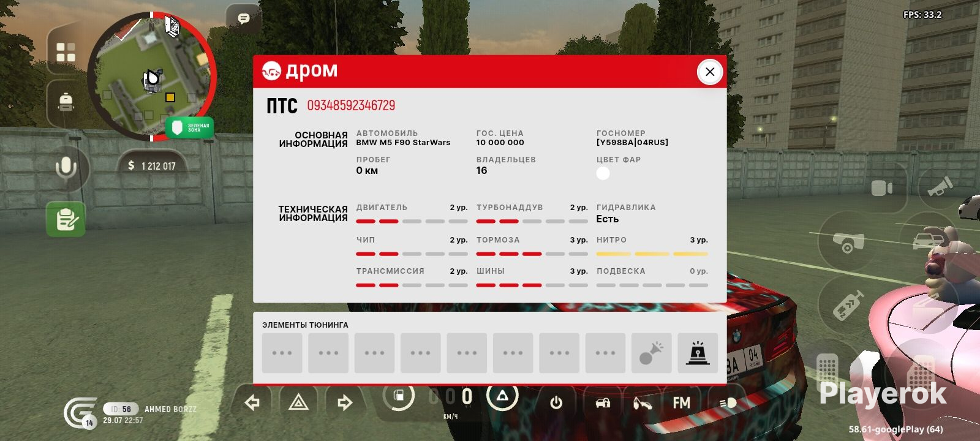Tap the trailer hitch icon
Image resolution: width=980 pixels, height=441 pixels.
848,243
